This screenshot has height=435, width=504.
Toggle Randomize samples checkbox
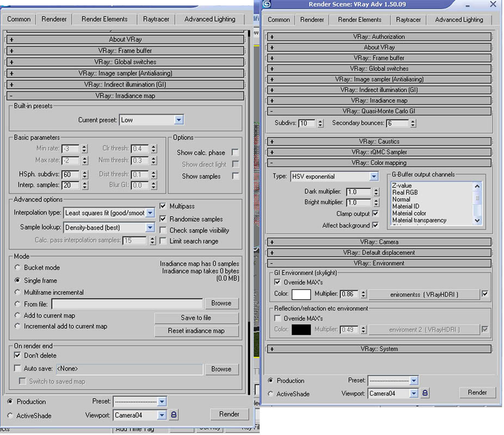tap(163, 219)
